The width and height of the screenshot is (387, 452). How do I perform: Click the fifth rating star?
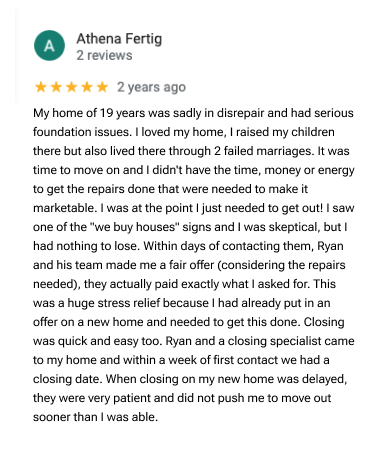pos(102,87)
